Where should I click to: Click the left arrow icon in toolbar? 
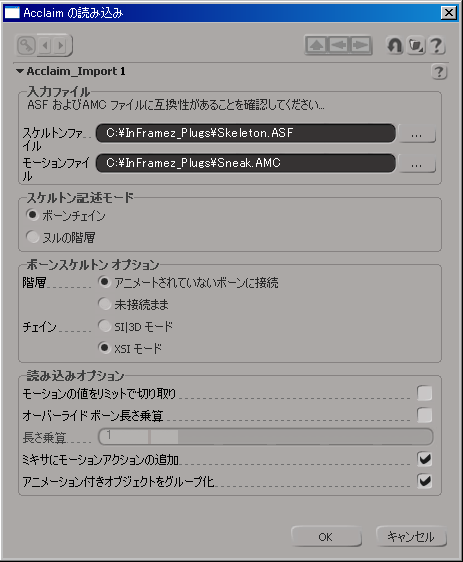click(338, 45)
